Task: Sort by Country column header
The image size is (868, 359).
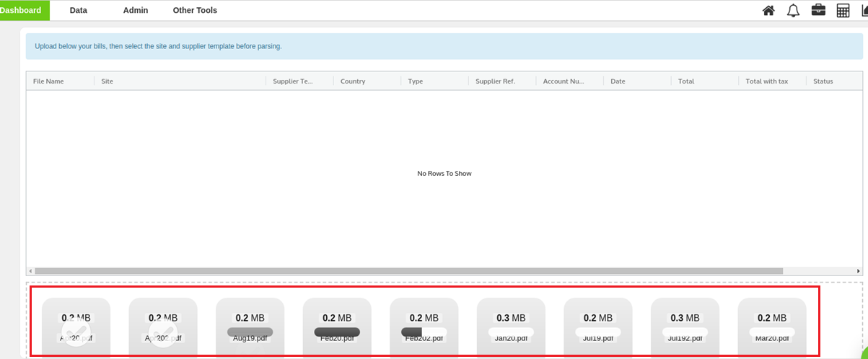Action: [x=353, y=81]
